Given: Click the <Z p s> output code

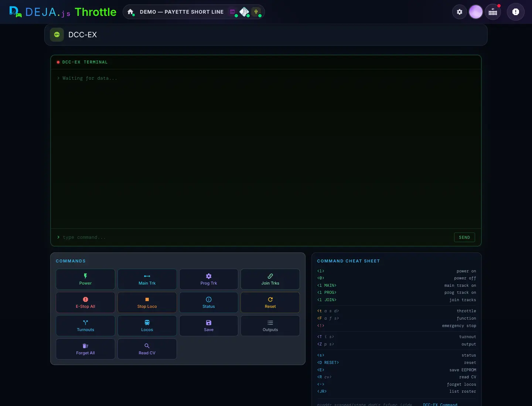Looking at the screenshot, I should [325, 344].
